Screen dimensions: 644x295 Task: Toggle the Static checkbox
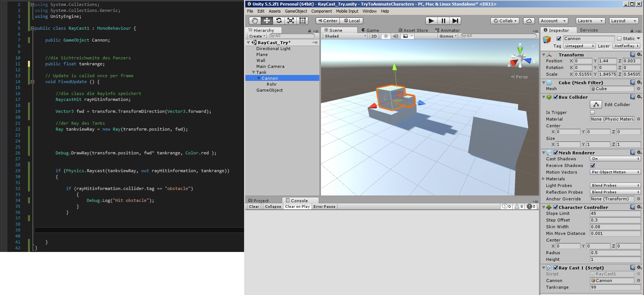(619, 39)
